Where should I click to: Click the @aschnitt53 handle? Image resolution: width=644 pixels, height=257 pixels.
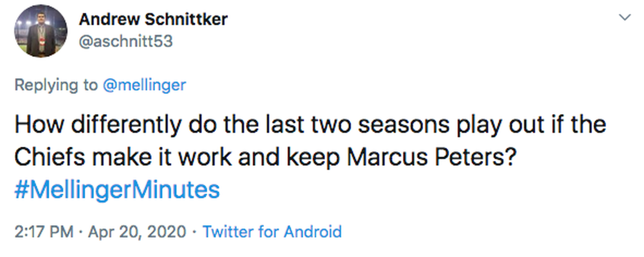(125, 41)
